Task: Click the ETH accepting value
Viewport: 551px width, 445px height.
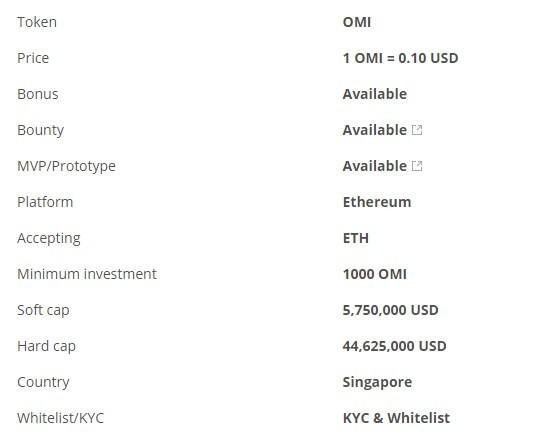Action: (x=356, y=238)
